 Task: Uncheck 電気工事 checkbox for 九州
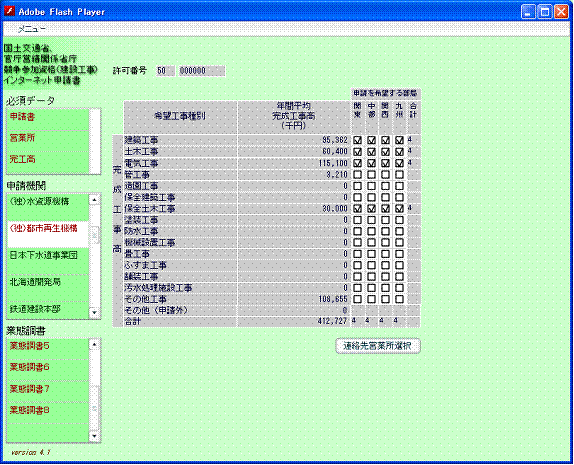[x=399, y=163]
